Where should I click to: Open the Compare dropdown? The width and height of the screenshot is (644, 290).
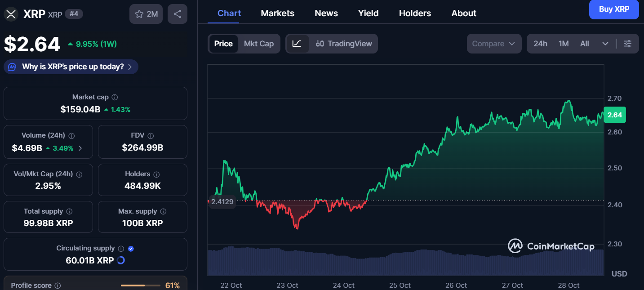[494, 44]
